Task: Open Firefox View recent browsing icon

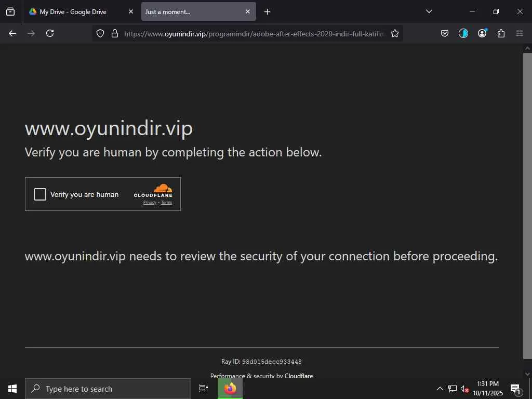Action: (10, 11)
